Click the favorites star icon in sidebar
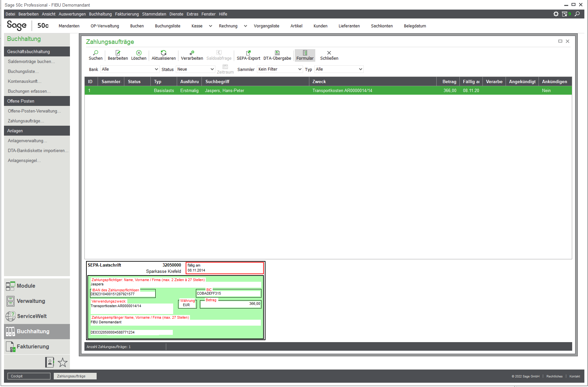 point(62,363)
